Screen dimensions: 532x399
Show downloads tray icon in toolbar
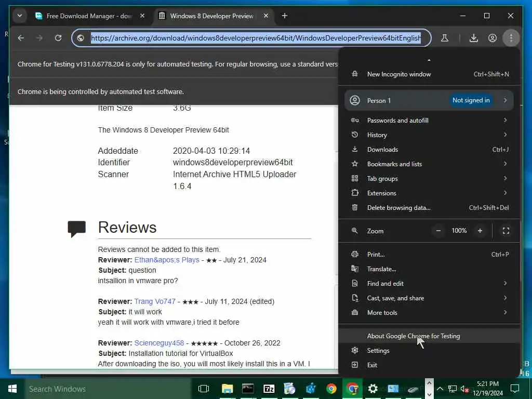click(x=474, y=38)
